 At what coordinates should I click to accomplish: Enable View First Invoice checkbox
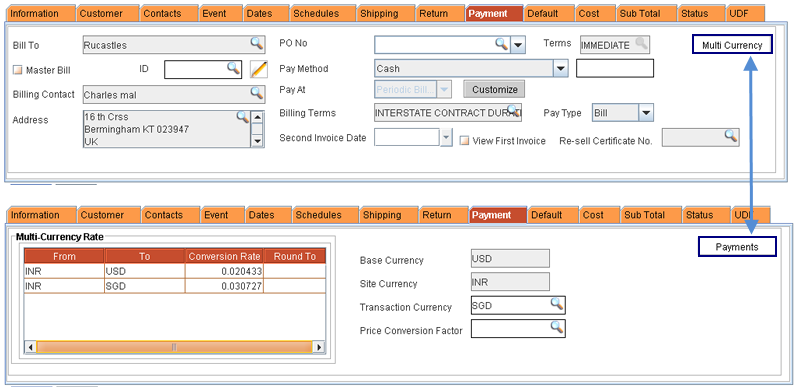pos(464,141)
